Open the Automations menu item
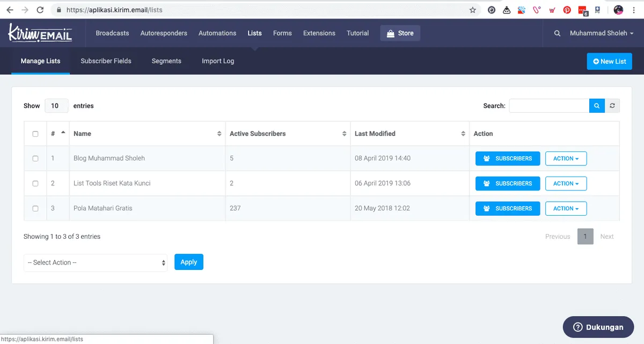Screen dimensions: 644x344 (217, 33)
